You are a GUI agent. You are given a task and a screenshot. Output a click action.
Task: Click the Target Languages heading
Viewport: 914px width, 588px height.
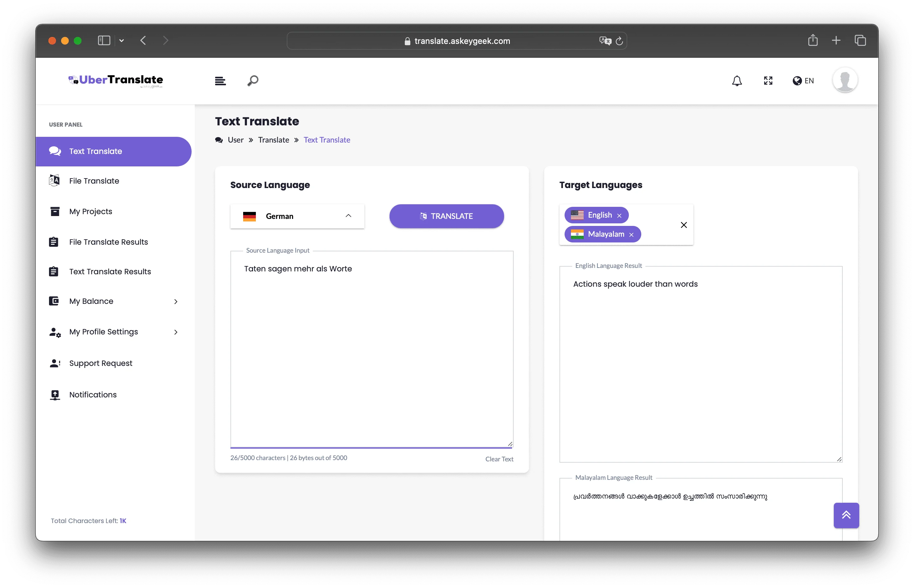coord(601,185)
